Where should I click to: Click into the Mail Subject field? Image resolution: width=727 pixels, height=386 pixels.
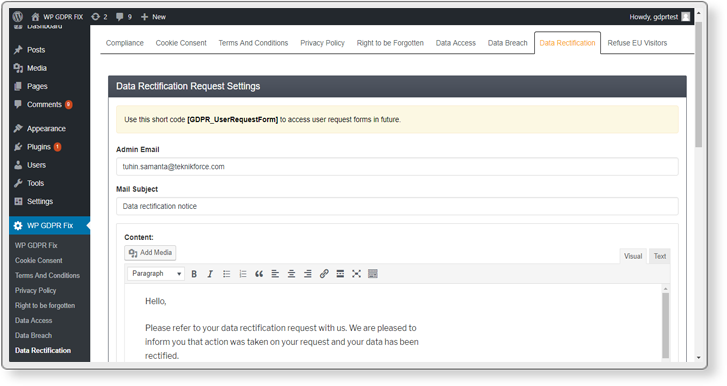coord(397,206)
